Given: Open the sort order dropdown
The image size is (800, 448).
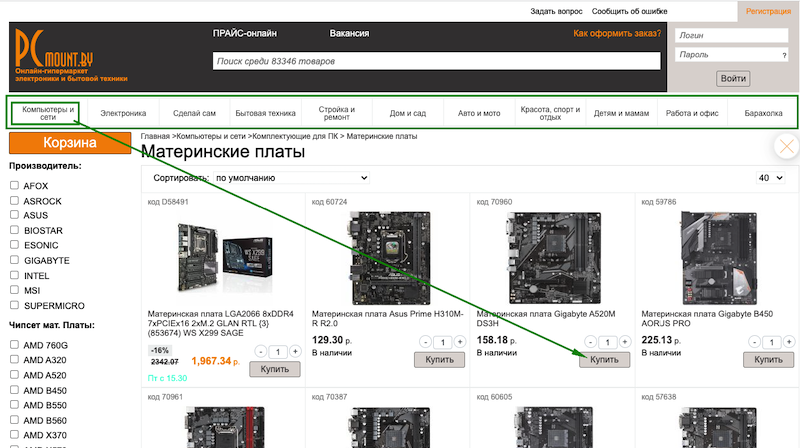Looking at the screenshot, I should 291,178.
